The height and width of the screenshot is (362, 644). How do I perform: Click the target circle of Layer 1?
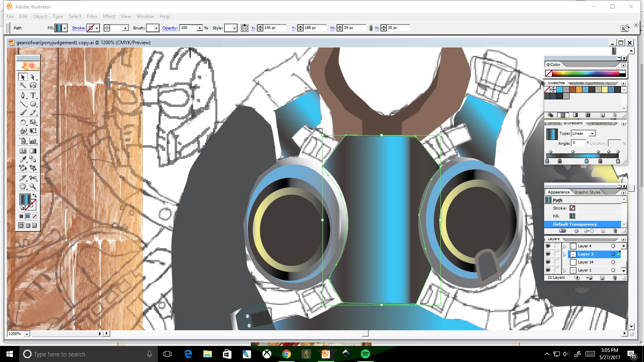[x=613, y=270]
